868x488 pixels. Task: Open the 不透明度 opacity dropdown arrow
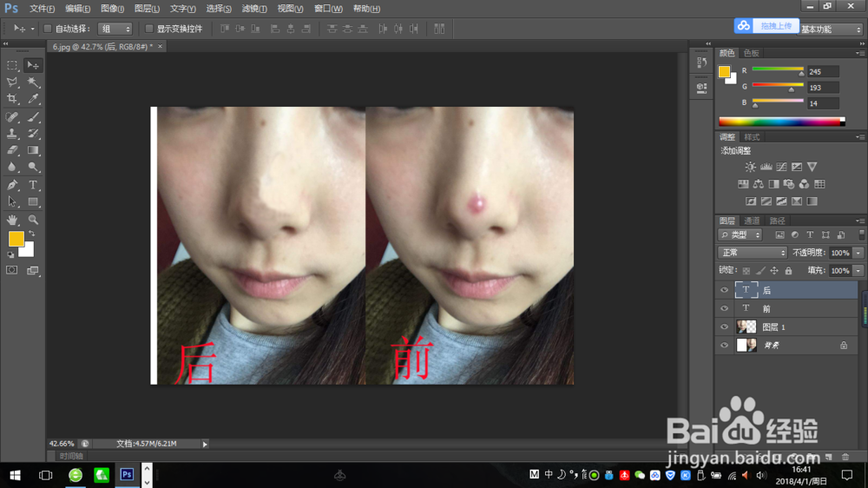[x=858, y=253]
